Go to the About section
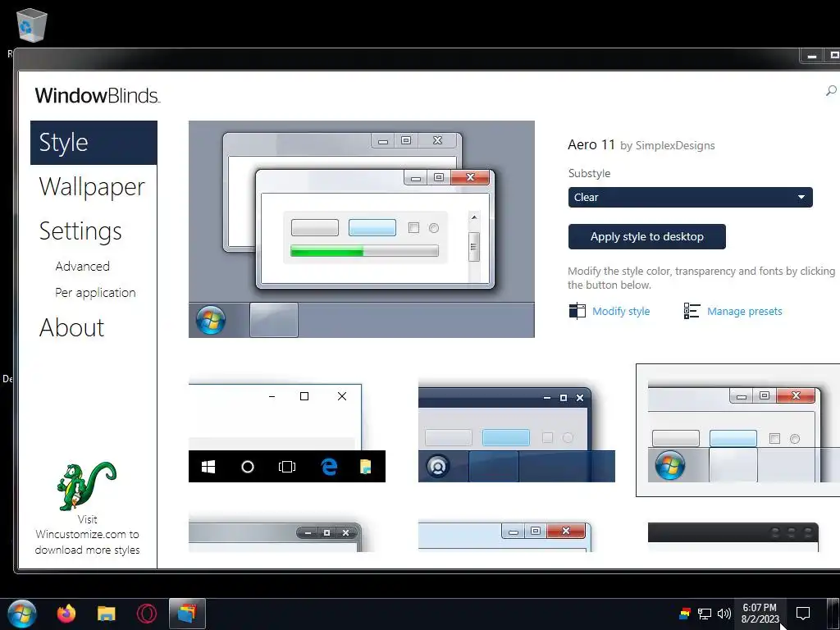This screenshot has height=630, width=840. [72, 327]
